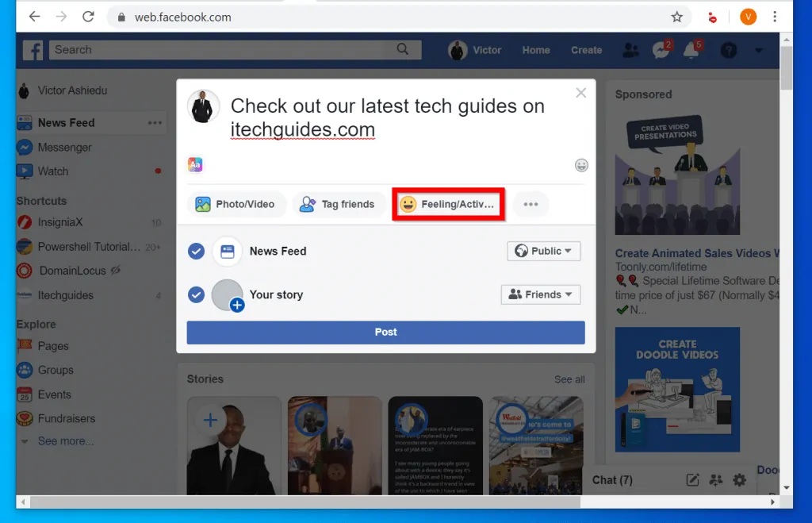
Task: Open the Public audience dropdown
Action: [x=543, y=251]
